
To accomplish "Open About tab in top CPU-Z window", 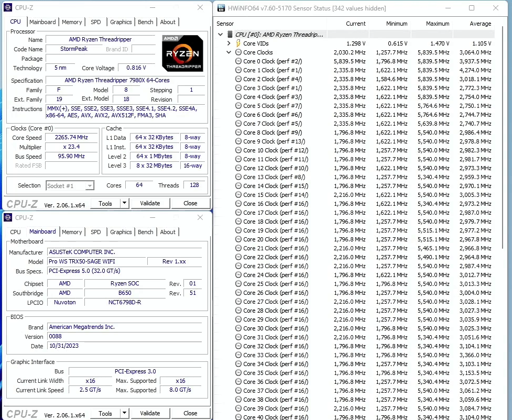I will tap(168, 22).
